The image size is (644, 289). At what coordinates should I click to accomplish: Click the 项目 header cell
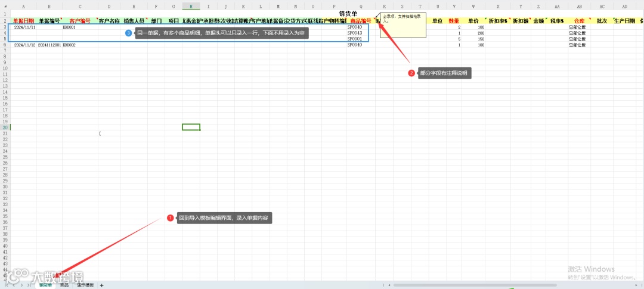click(174, 20)
